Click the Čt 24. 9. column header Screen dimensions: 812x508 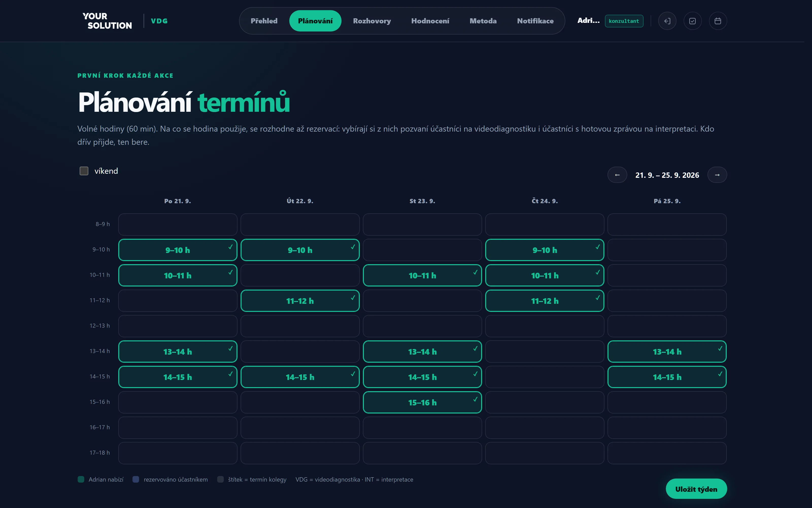pos(545,201)
